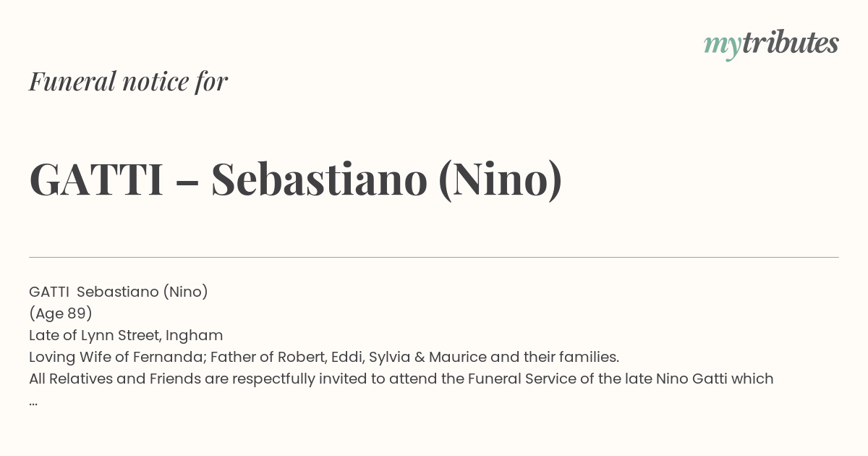Click the "Late of Lynn Street, Ingham" line
868x456 pixels.
click(x=126, y=335)
